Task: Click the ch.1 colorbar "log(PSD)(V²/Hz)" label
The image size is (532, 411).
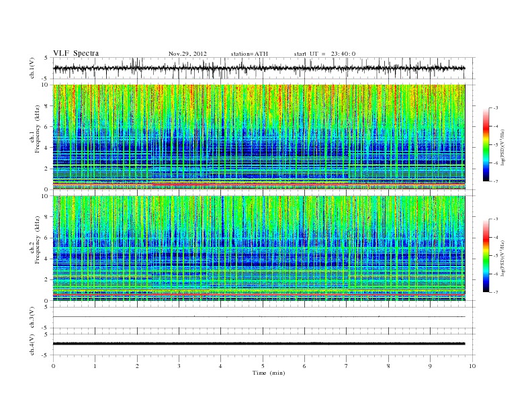Action: pos(502,147)
